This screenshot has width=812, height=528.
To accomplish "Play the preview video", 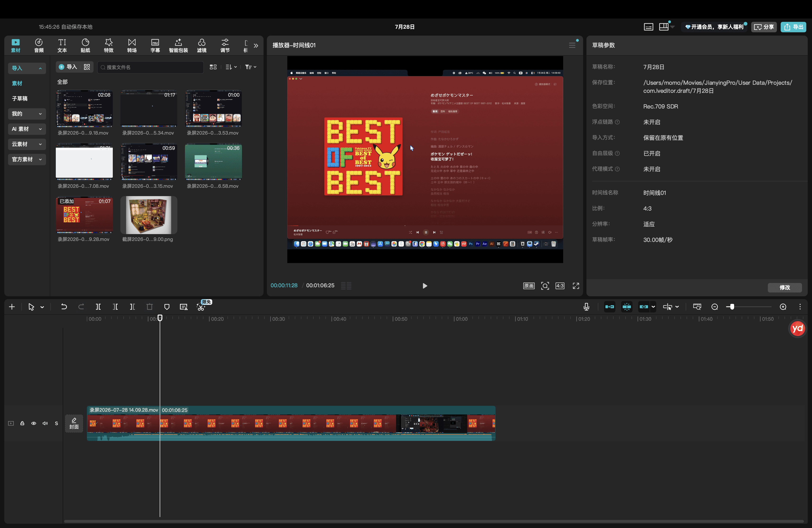I will 425,286.
